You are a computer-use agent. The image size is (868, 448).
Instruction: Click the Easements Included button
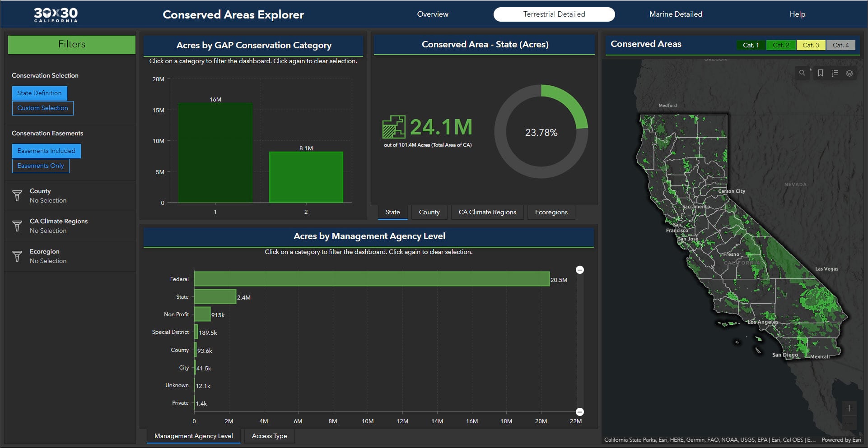pos(46,151)
